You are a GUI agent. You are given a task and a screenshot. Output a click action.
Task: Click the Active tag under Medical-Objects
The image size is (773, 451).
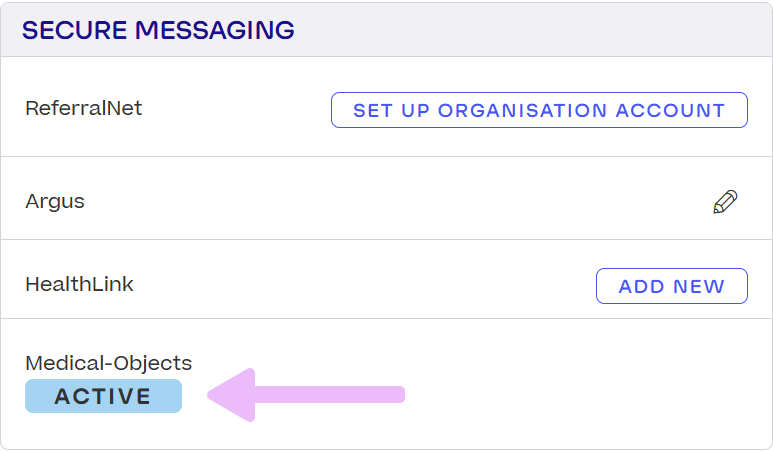click(x=104, y=396)
